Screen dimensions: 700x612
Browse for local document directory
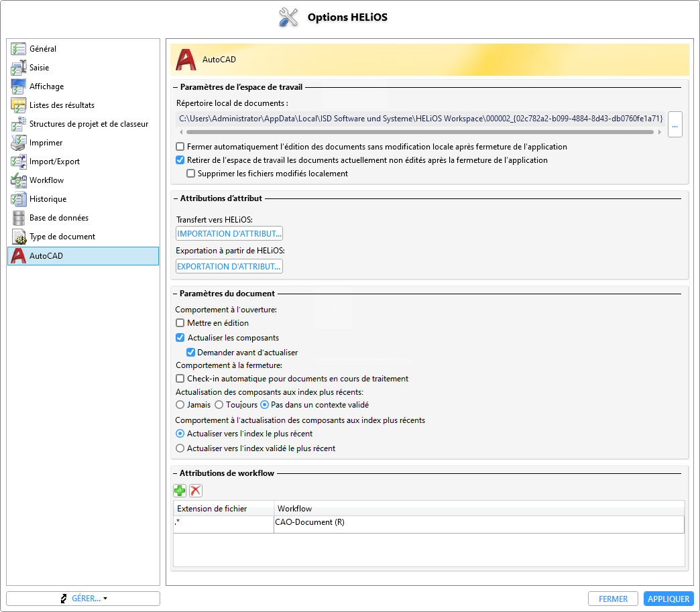(x=675, y=125)
